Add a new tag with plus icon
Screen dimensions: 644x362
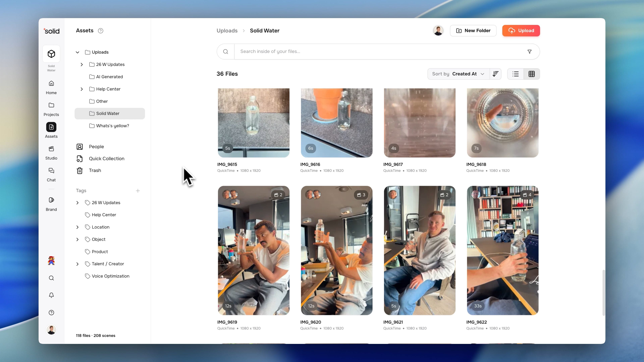(x=138, y=191)
